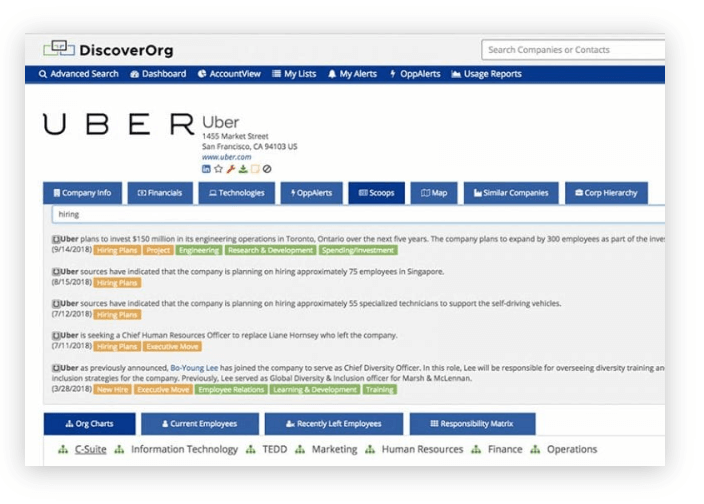Open the Finance org chart
Screen dimensions: 704x504
pyautogui.click(x=505, y=449)
